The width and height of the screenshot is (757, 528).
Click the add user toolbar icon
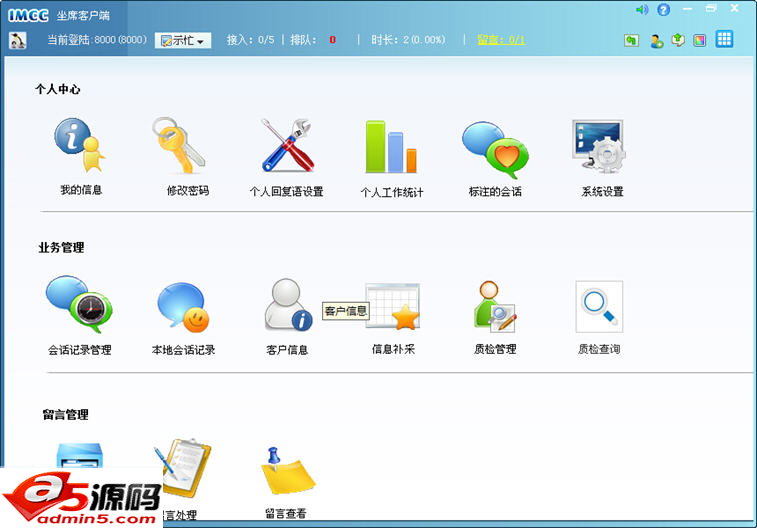click(657, 41)
